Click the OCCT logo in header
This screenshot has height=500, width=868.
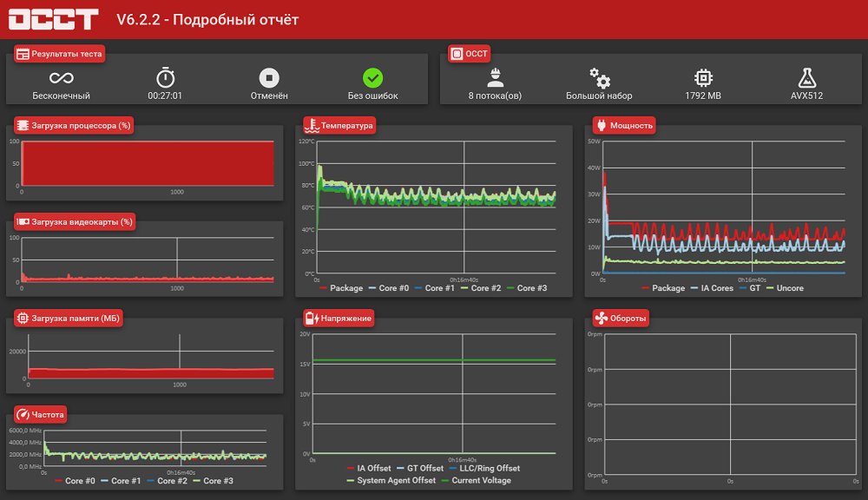pyautogui.click(x=53, y=19)
